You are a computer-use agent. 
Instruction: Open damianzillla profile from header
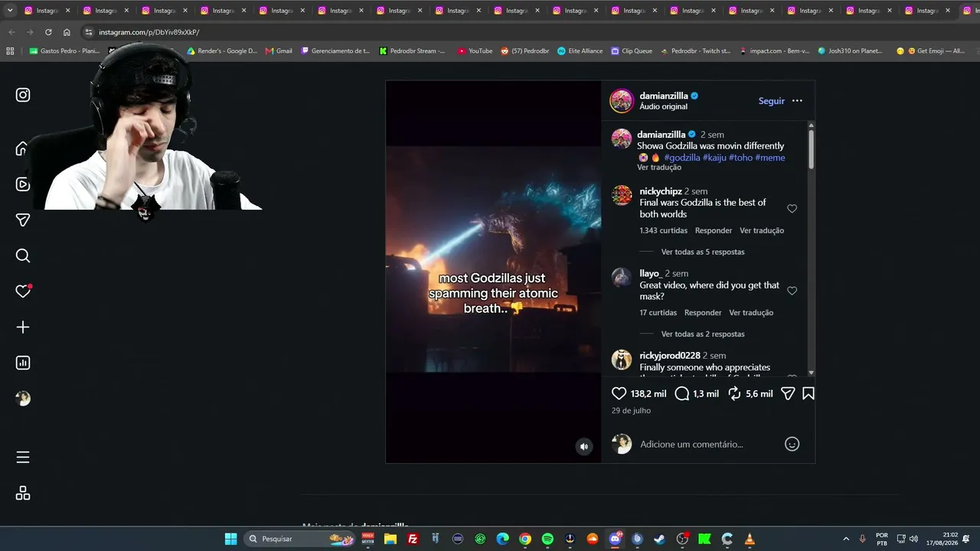coord(664,96)
